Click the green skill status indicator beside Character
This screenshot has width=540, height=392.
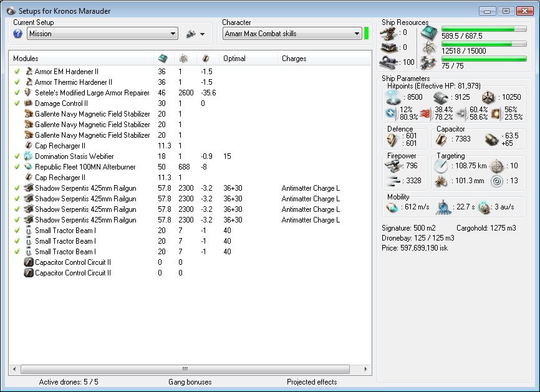pos(367,34)
